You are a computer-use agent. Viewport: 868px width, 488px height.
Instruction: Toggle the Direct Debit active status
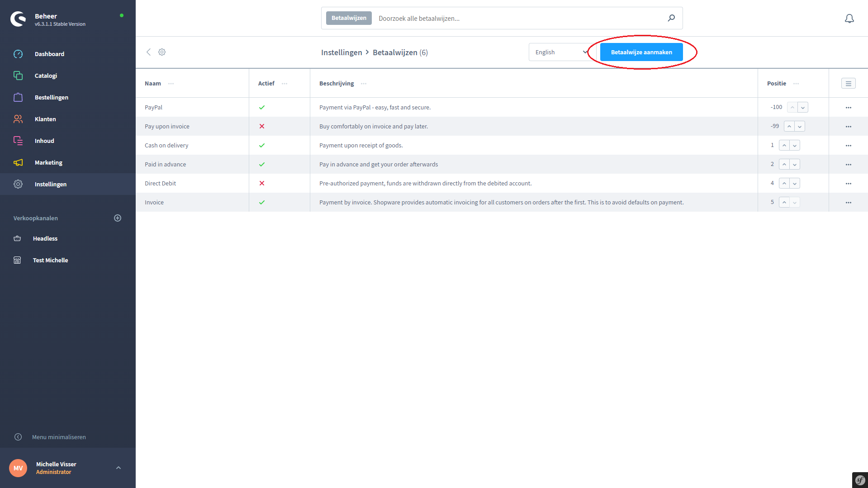(x=262, y=184)
